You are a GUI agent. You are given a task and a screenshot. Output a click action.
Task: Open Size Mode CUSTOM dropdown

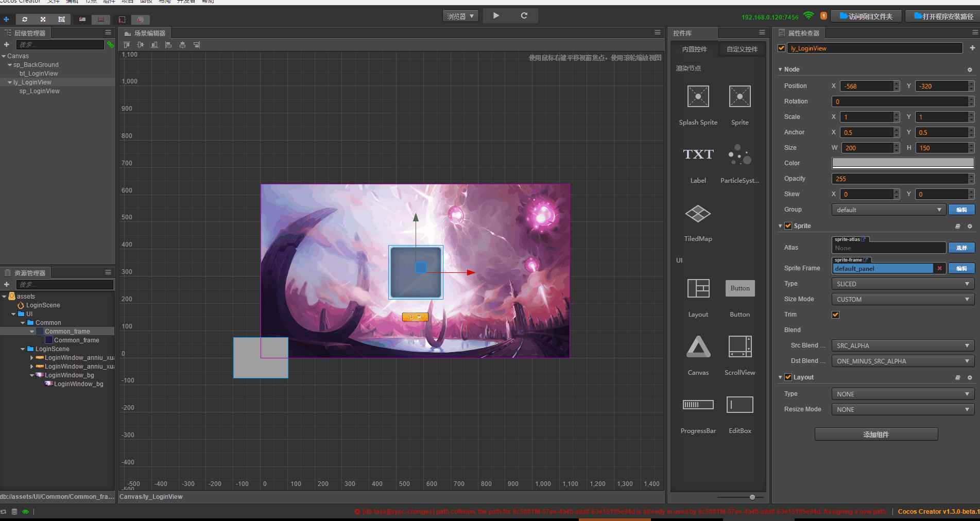903,300
